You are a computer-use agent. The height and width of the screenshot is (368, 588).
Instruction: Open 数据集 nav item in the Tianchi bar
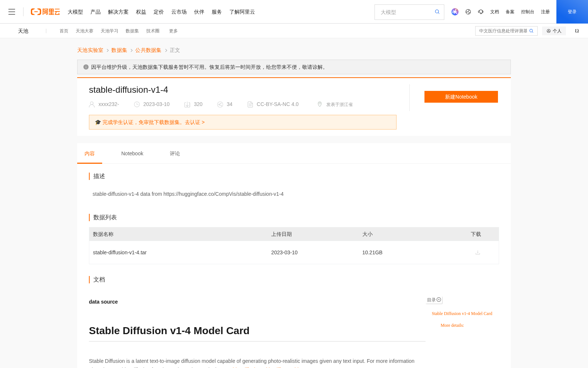[x=132, y=31]
